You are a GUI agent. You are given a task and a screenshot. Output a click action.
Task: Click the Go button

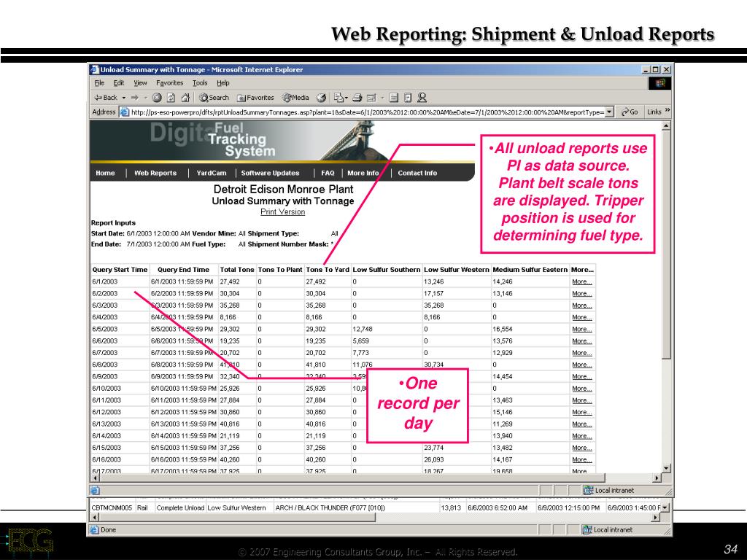pyautogui.click(x=630, y=112)
